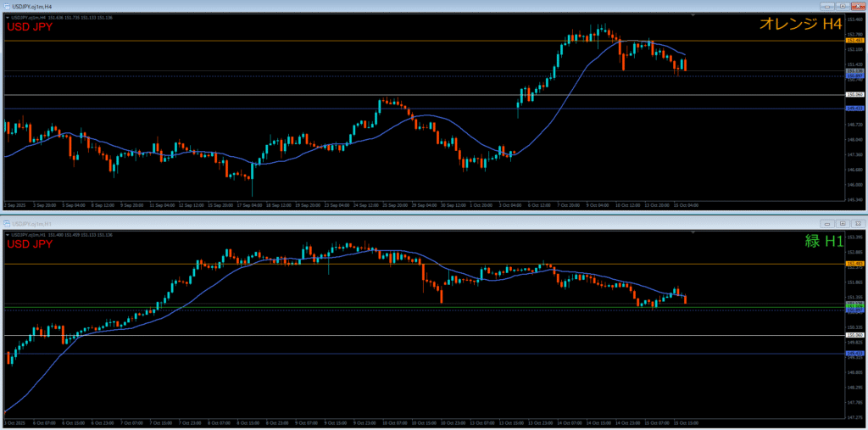Screen dimensions: 868x430
Task: Click the red 'USD JPY' label in H1 chart
Action: coord(30,243)
